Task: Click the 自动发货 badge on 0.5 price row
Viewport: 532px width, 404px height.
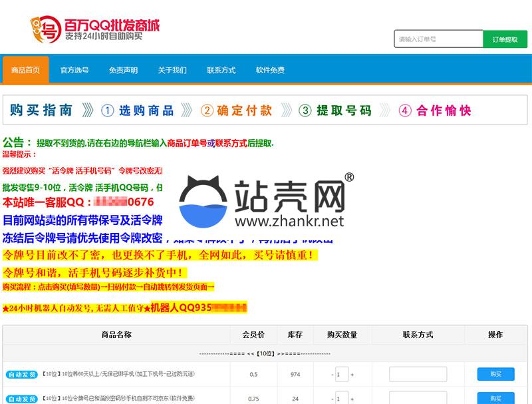Action: point(22,375)
